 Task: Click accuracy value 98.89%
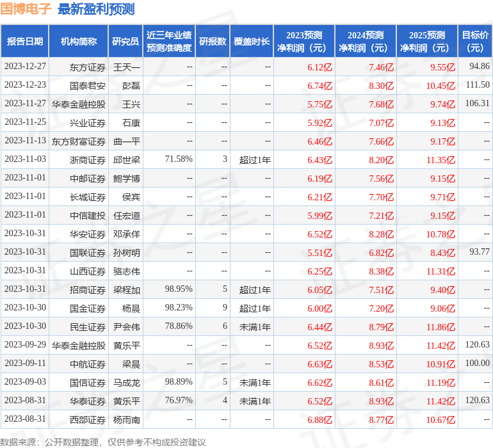(x=179, y=381)
